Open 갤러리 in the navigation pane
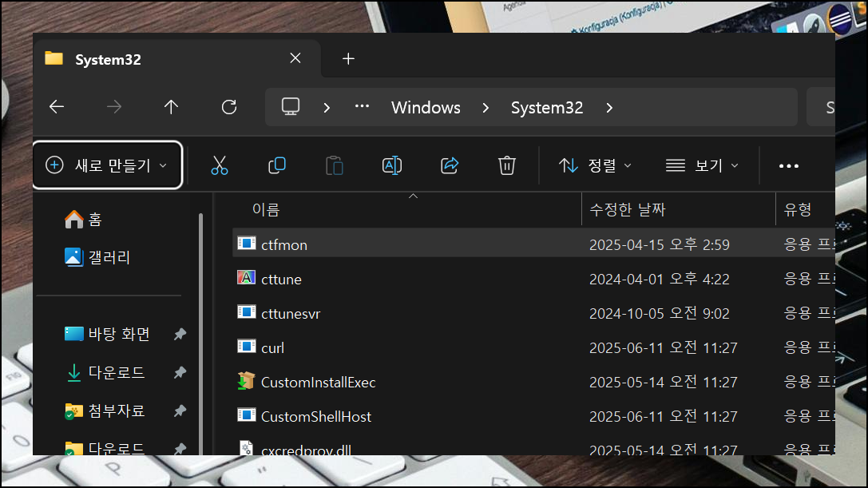This screenshot has height=488, width=868. [x=97, y=257]
